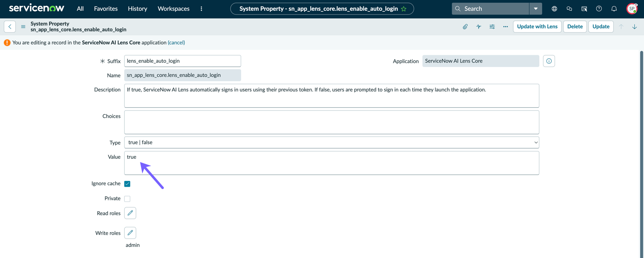This screenshot has height=258, width=644.
Task: Go back with the back arrow button
Action: (x=10, y=27)
